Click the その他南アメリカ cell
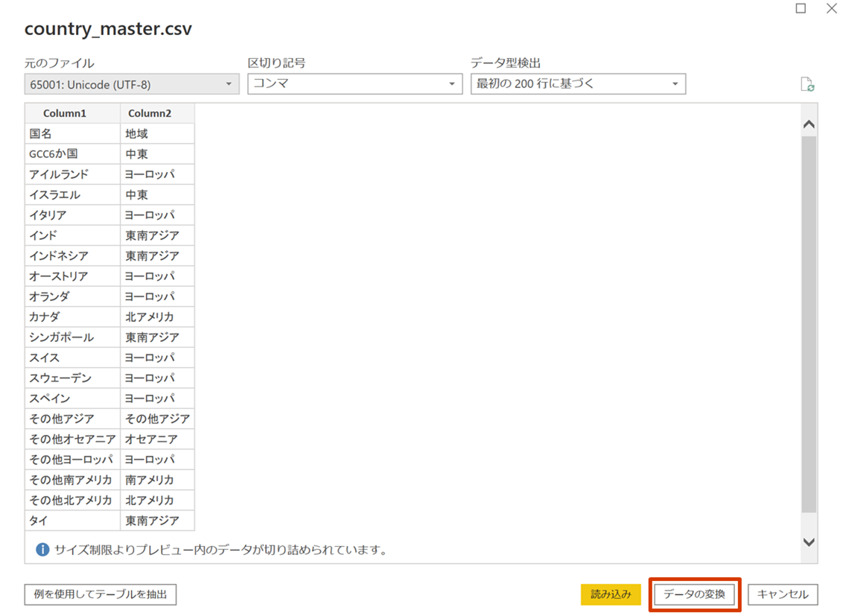Screen dimensions: 843x616 72,480
